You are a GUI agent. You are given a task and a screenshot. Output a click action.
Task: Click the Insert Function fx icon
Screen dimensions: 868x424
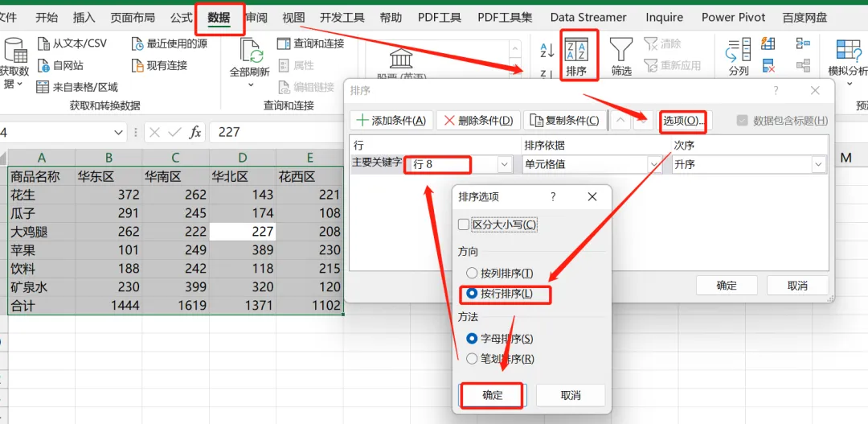coord(195,132)
